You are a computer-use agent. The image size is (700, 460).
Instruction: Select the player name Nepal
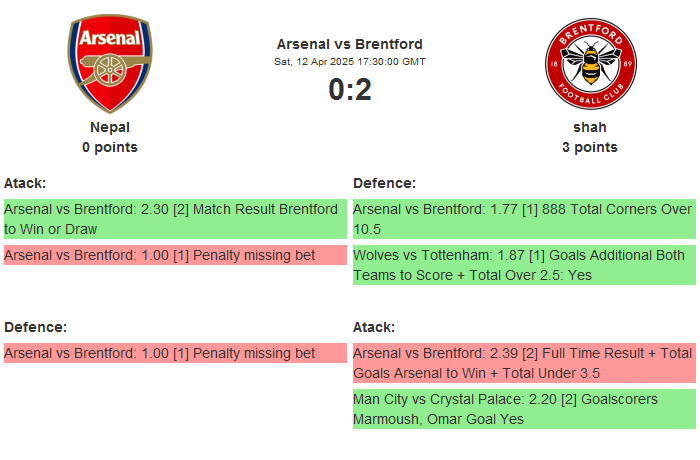(x=110, y=127)
